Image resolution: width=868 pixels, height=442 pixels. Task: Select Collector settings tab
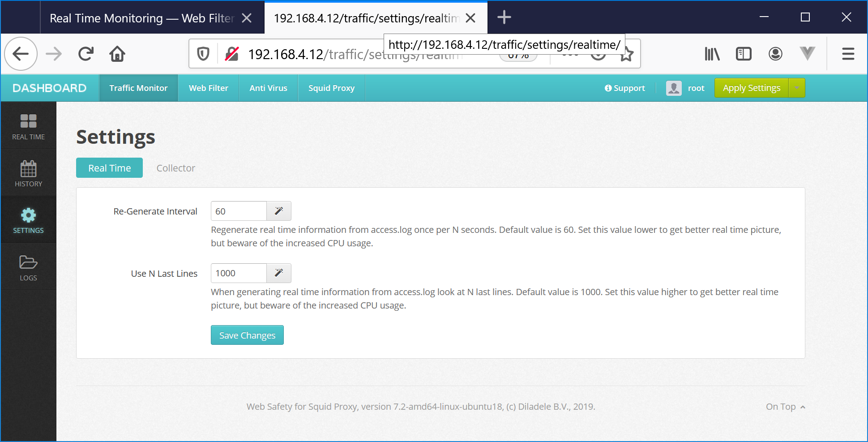click(176, 168)
